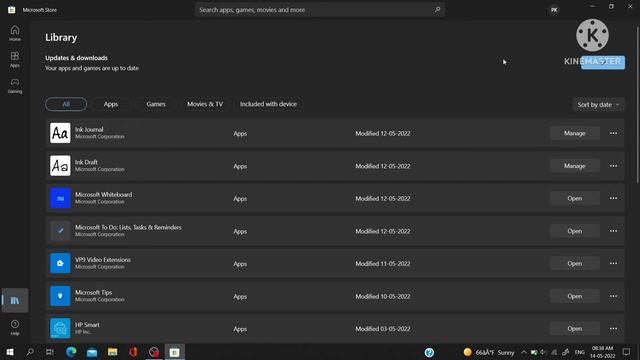Click the search magnifier icon

pyautogui.click(x=437, y=9)
